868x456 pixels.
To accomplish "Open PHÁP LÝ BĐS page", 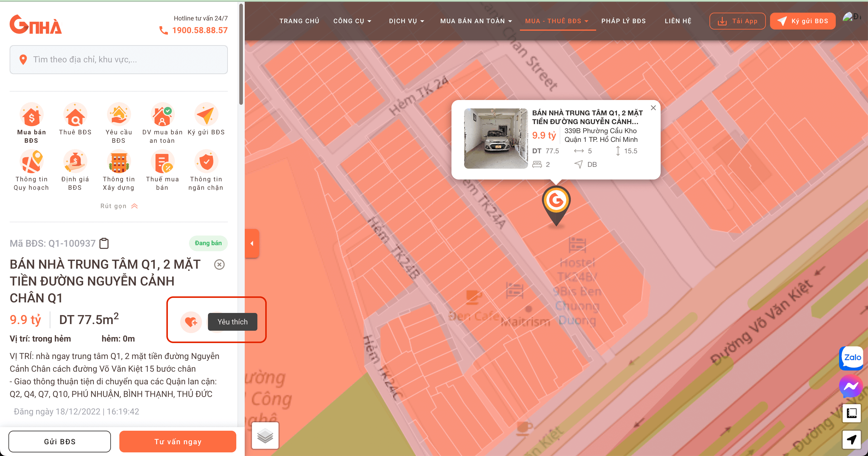I will [x=623, y=21].
